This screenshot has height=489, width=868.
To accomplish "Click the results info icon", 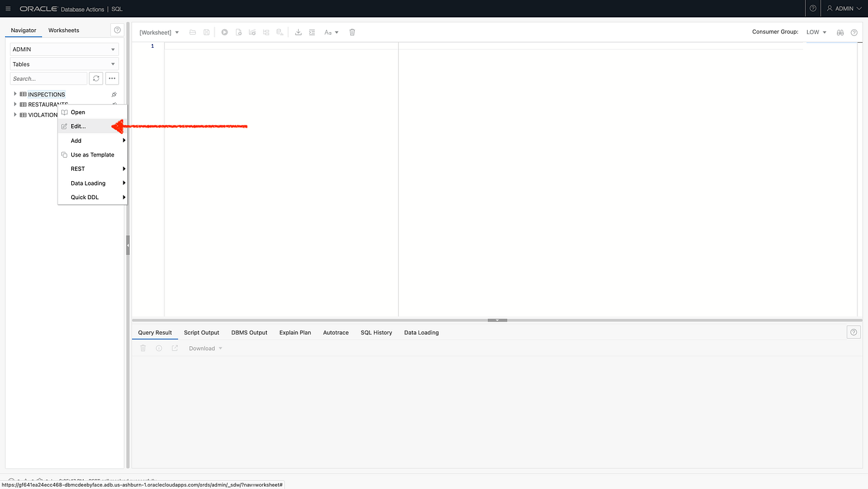I will tap(159, 348).
